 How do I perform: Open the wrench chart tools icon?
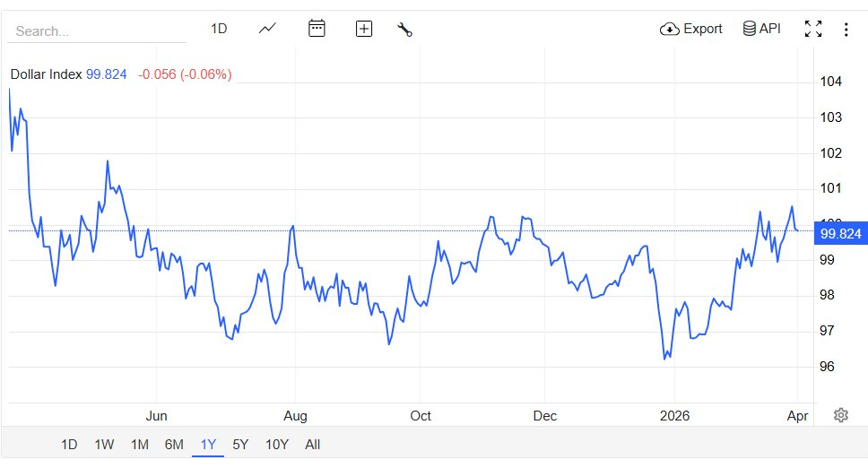click(404, 29)
